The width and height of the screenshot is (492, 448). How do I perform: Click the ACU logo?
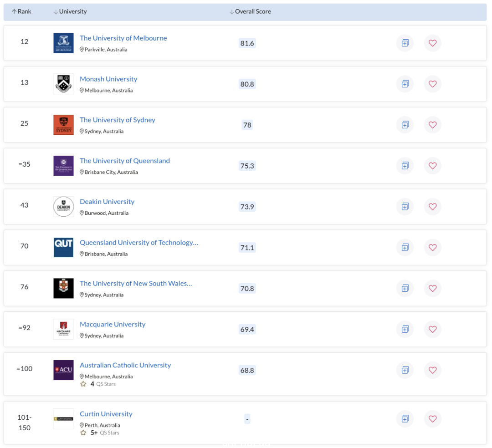(63, 370)
